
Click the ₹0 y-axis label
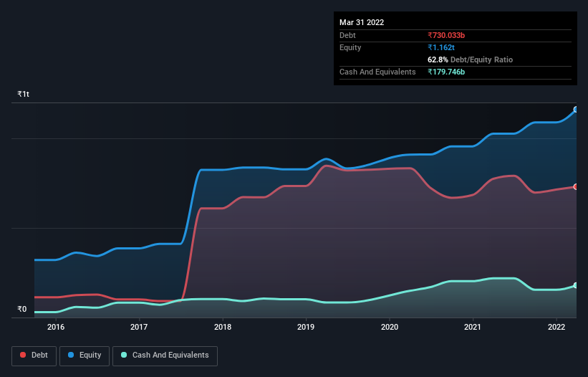[x=22, y=309]
